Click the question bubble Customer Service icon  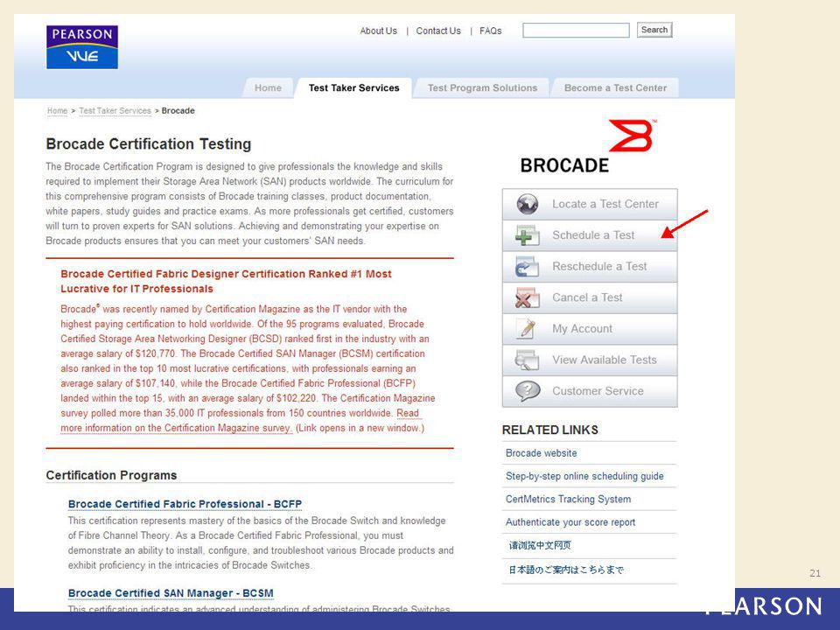527,391
